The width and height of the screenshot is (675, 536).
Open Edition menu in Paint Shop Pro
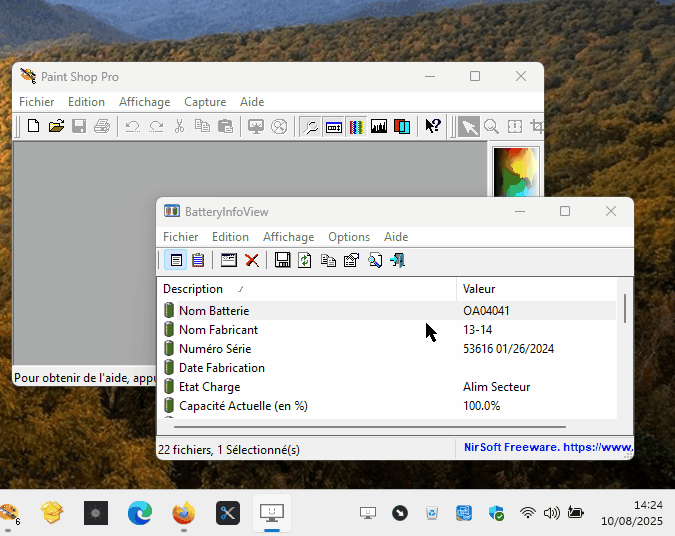click(x=86, y=102)
